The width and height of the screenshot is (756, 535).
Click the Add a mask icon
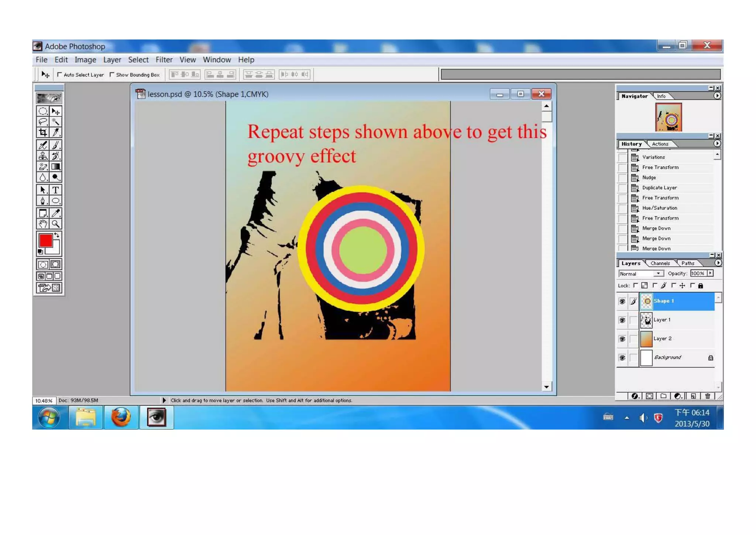[x=649, y=396]
